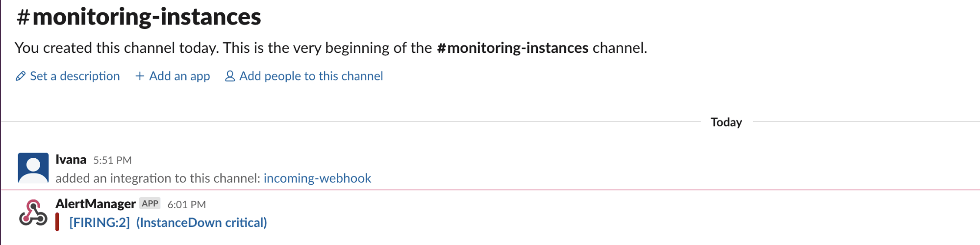Click the person icon beside Add people
The image size is (980, 245).
(x=229, y=76)
